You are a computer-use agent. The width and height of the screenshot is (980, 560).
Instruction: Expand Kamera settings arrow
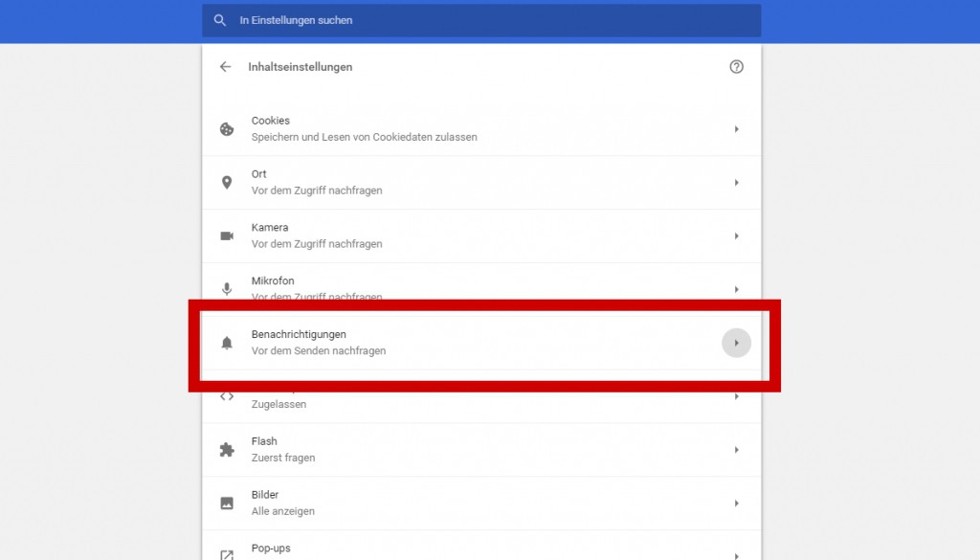(x=736, y=235)
